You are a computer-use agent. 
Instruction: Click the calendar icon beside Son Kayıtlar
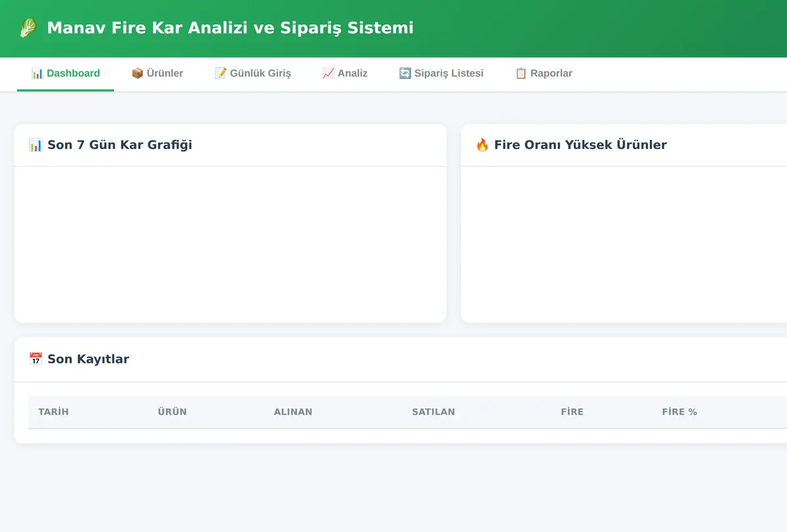[35, 359]
